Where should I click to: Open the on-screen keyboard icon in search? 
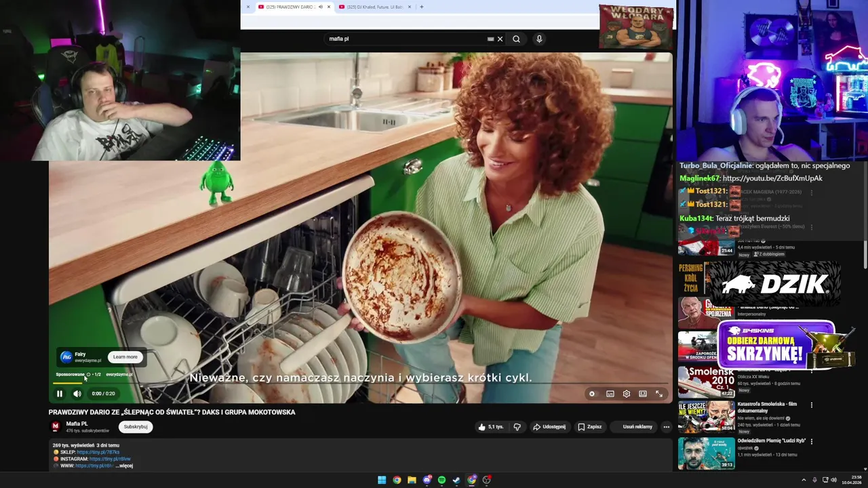point(490,39)
